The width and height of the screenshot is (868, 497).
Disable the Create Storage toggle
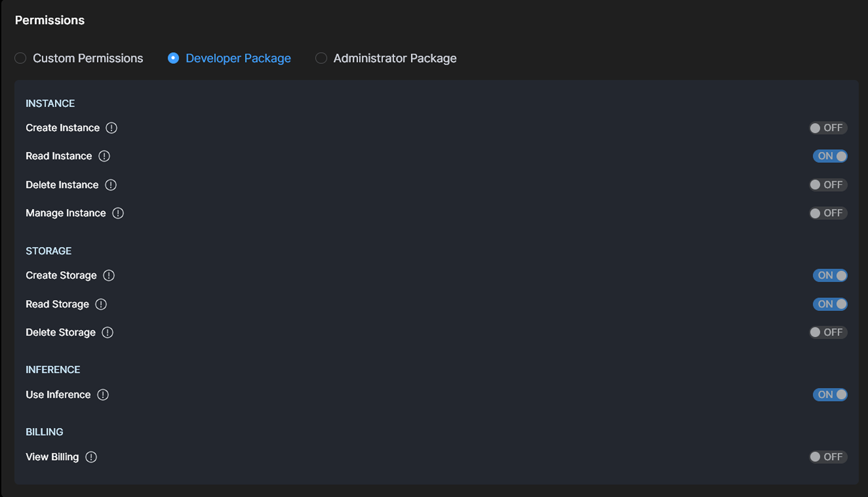[830, 276]
